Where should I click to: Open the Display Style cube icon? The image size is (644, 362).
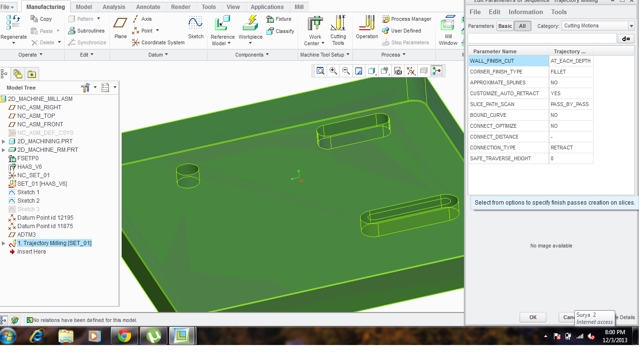pos(372,71)
